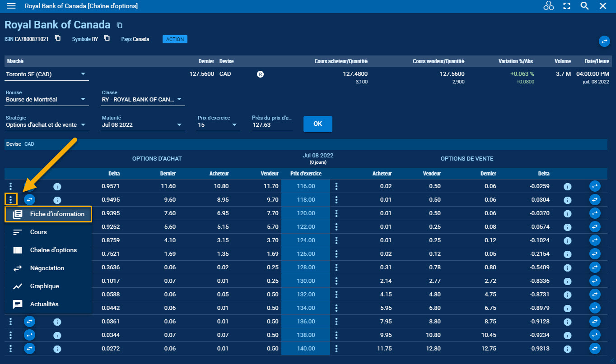The image size is (616, 364).
Task: Choose Négociation in the context menu
Action: [47, 268]
